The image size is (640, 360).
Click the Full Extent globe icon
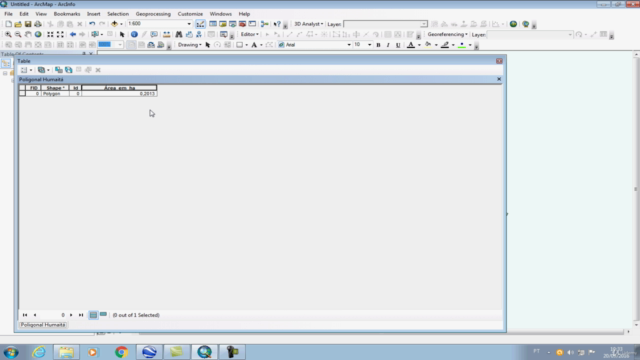tap(38, 35)
